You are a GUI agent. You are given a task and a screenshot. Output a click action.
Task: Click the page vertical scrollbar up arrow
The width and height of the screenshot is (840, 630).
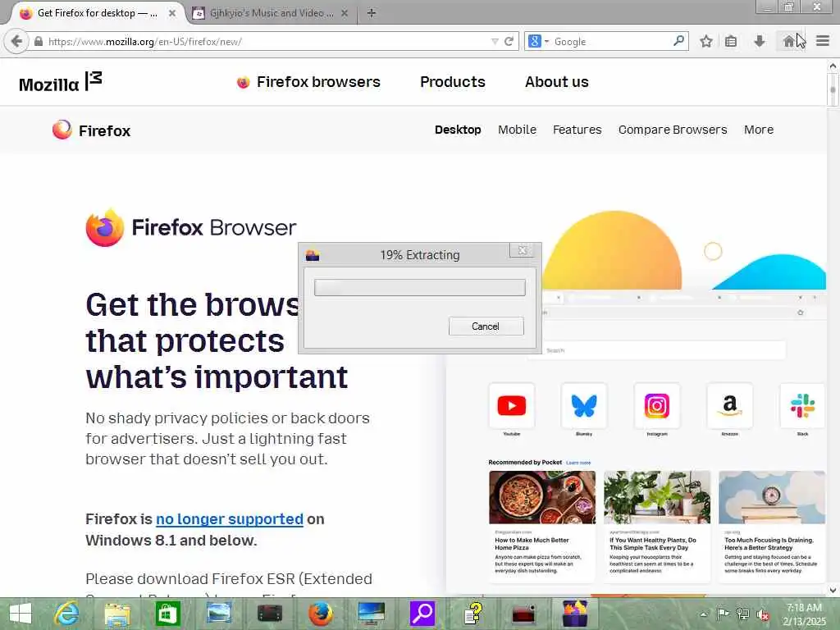(833, 66)
